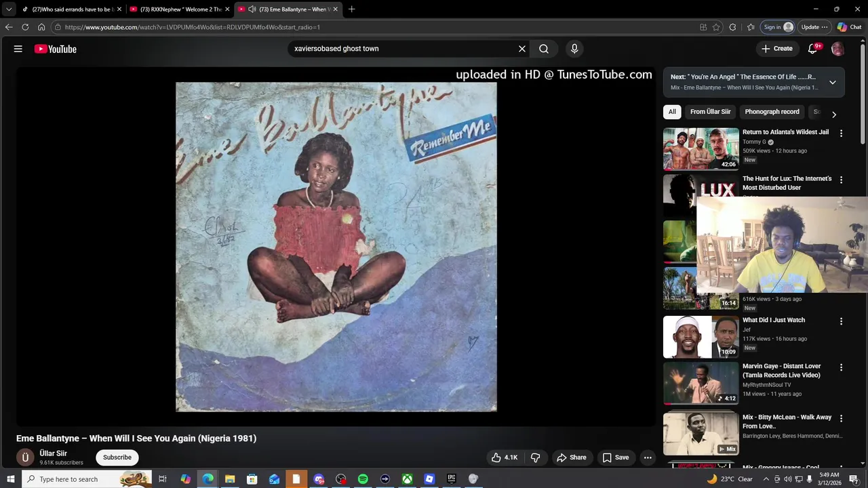Create a video with the Create button
Screen dimensions: 868x488
pyautogui.click(x=777, y=49)
